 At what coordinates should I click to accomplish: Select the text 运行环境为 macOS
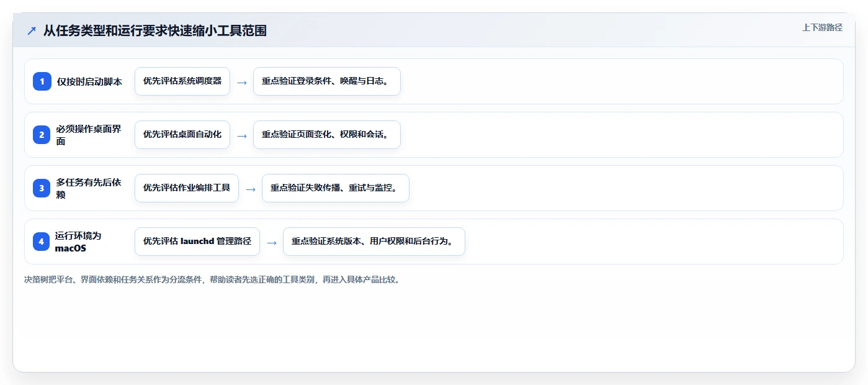(x=78, y=242)
